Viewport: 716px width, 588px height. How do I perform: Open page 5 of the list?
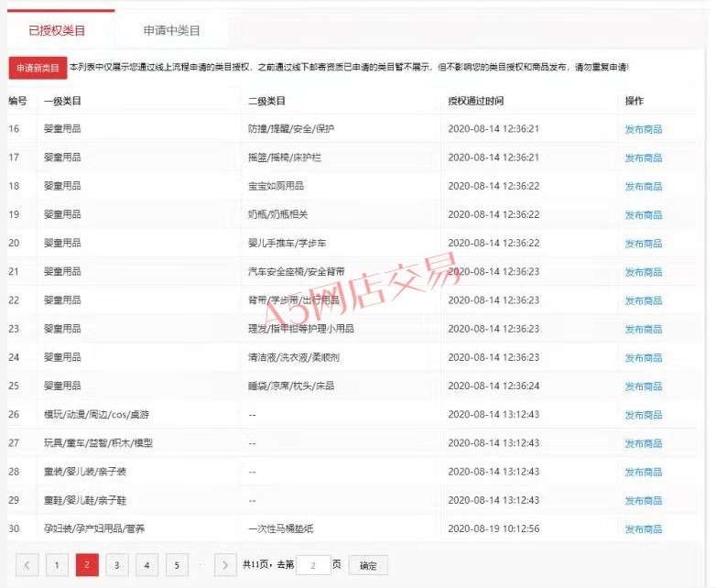click(176, 565)
